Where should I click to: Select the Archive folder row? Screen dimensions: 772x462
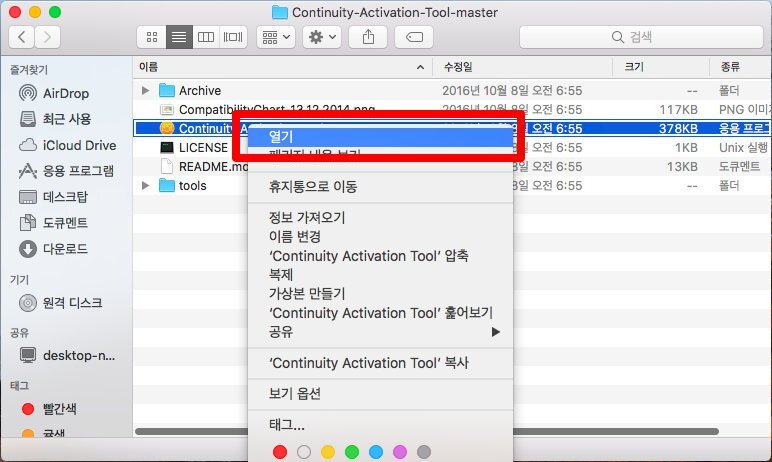(x=452, y=91)
